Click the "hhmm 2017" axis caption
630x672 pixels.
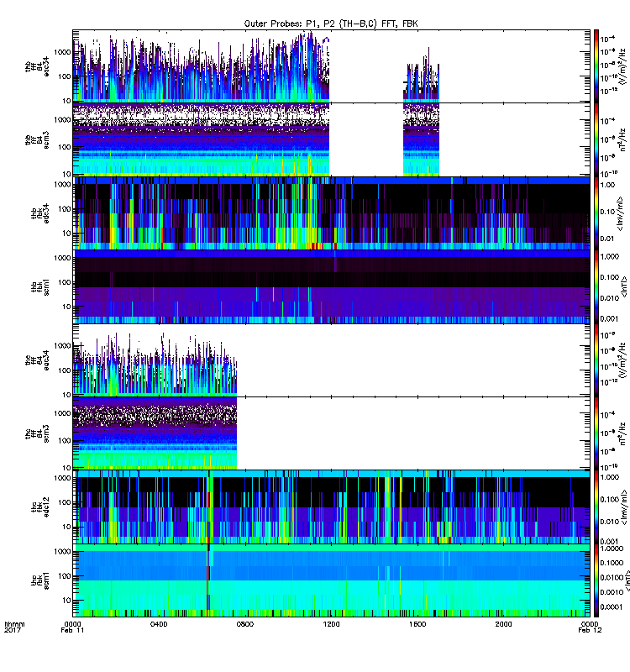(14, 627)
